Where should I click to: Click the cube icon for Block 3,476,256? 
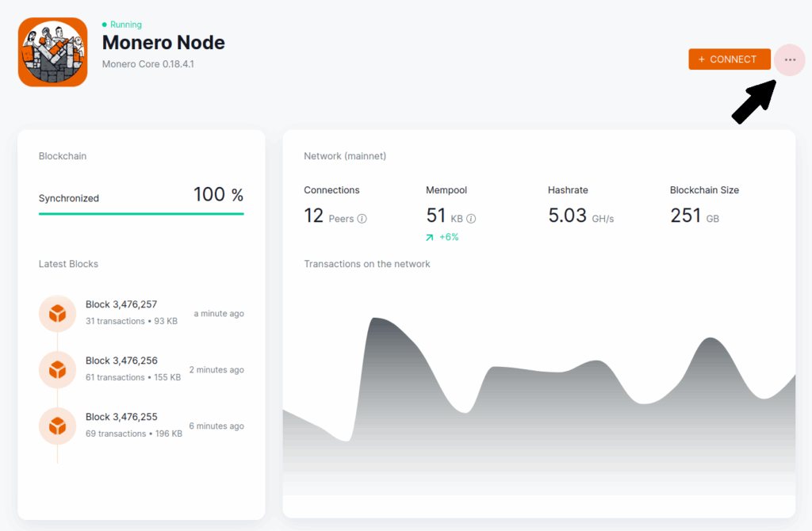pyautogui.click(x=57, y=369)
